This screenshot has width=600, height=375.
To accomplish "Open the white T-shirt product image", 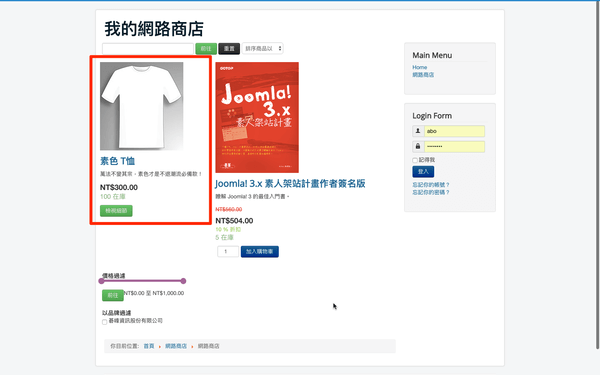I will tap(142, 106).
